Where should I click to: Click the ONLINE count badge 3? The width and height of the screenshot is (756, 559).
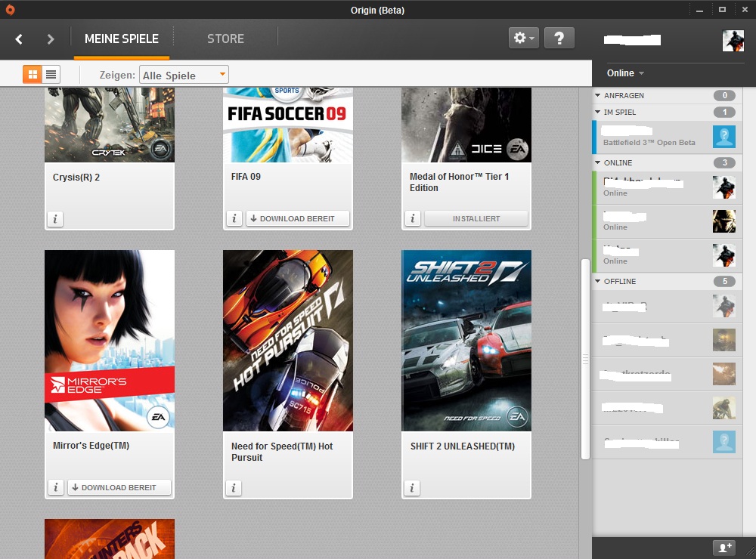click(x=724, y=163)
